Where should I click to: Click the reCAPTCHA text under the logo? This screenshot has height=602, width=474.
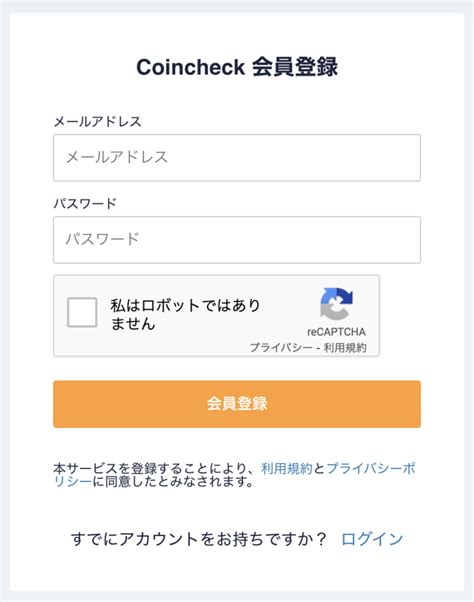(336, 332)
